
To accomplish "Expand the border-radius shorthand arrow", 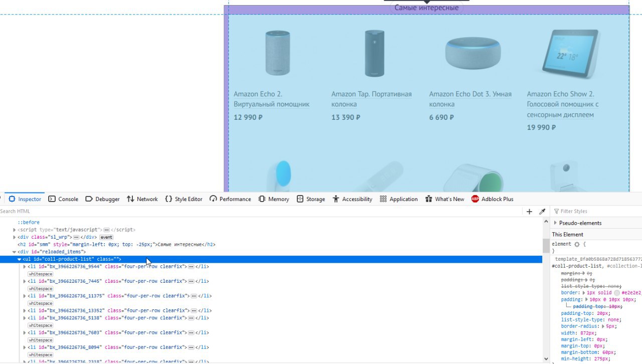I will [x=602, y=326].
